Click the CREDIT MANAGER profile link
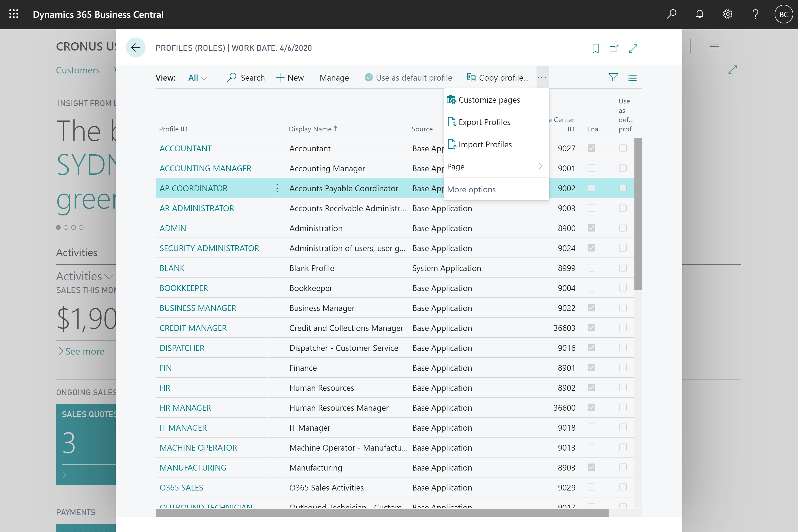 pos(193,328)
